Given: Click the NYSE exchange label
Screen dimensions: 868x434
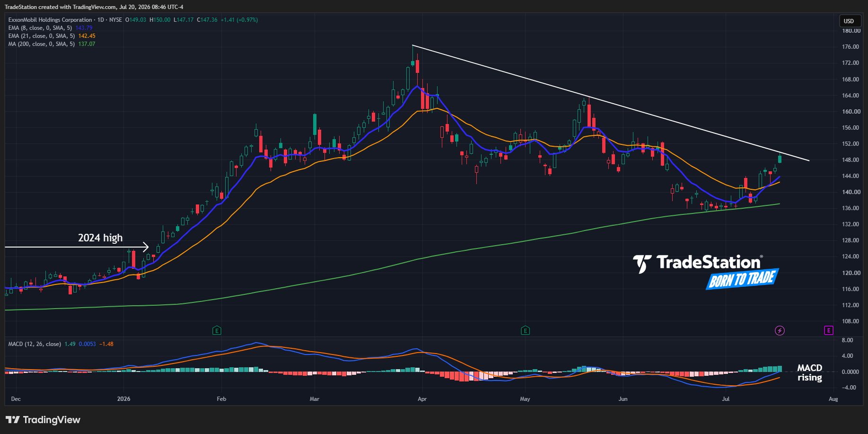Looking at the screenshot, I should pos(115,20).
